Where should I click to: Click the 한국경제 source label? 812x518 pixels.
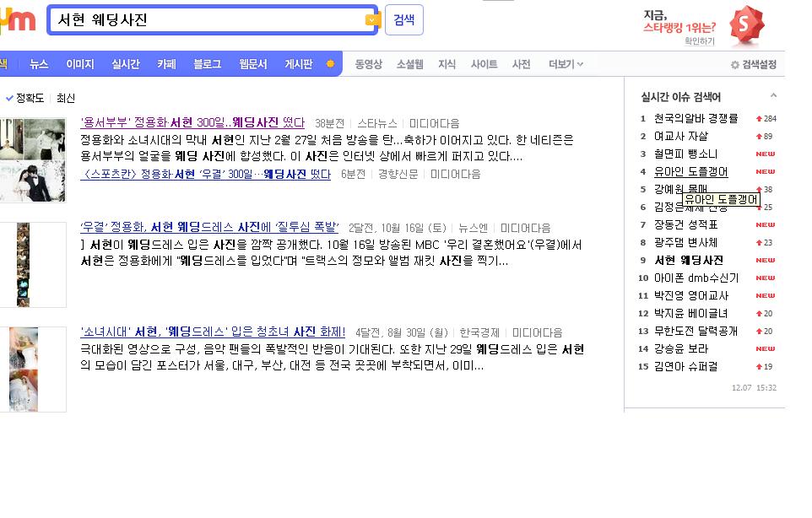[x=479, y=332]
